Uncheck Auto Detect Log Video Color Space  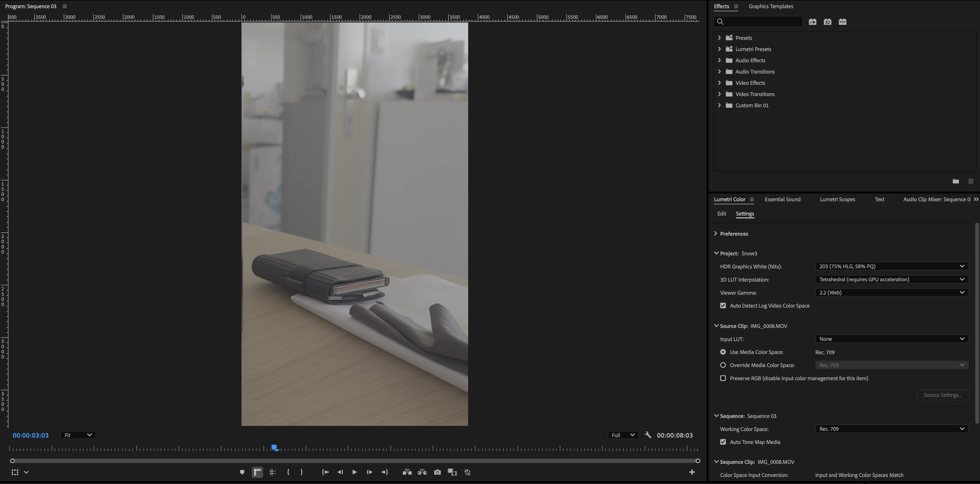pyautogui.click(x=723, y=306)
